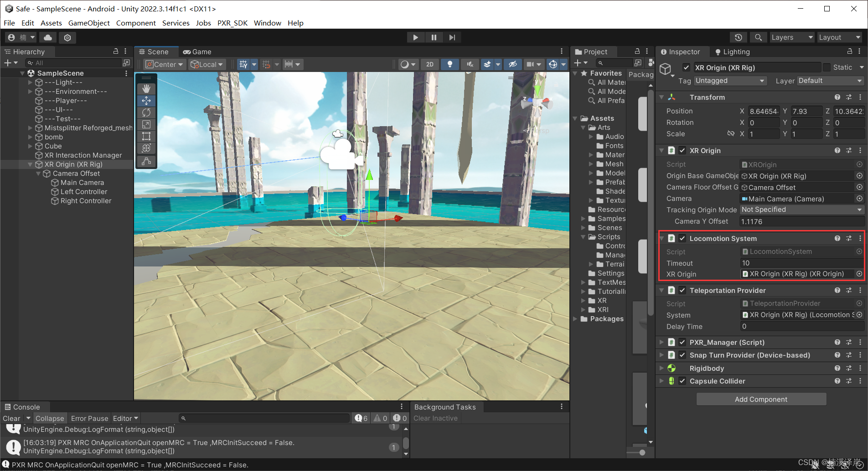Open the Component menu
Screen dimensions: 868x471
[136, 23]
